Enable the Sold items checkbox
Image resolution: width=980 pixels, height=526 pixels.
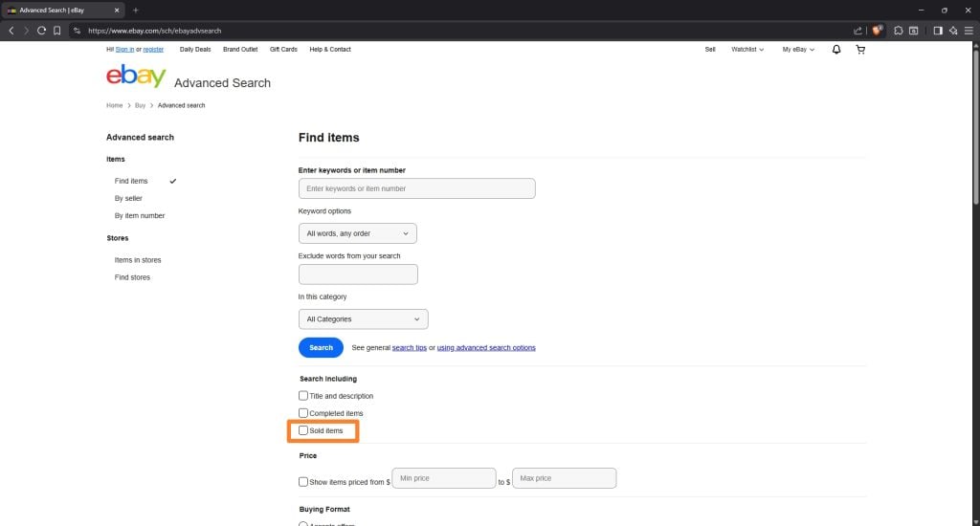pyautogui.click(x=303, y=431)
